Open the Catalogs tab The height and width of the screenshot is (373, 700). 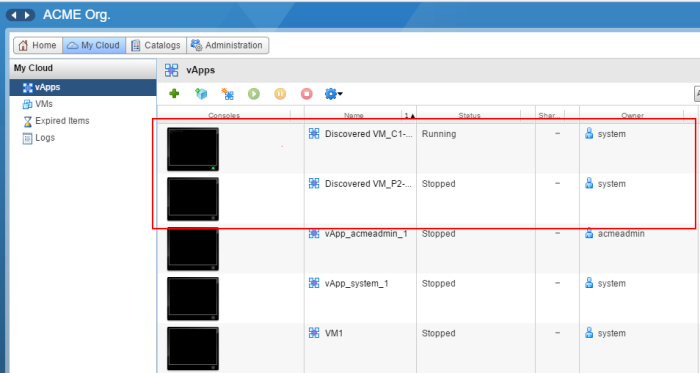tap(156, 45)
